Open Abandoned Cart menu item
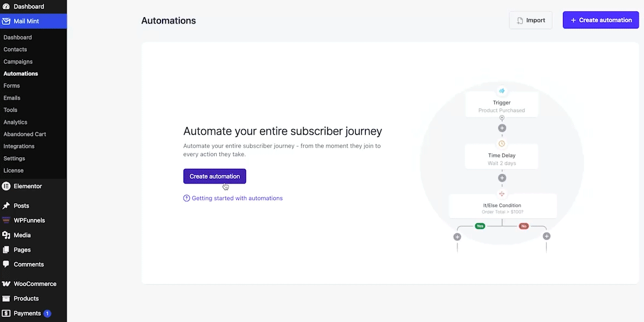Viewport: 644px width, 322px height. 25,134
